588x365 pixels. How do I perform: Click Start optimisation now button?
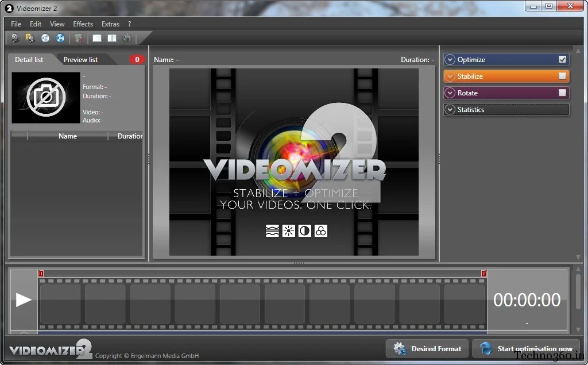click(x=526, y=348)
